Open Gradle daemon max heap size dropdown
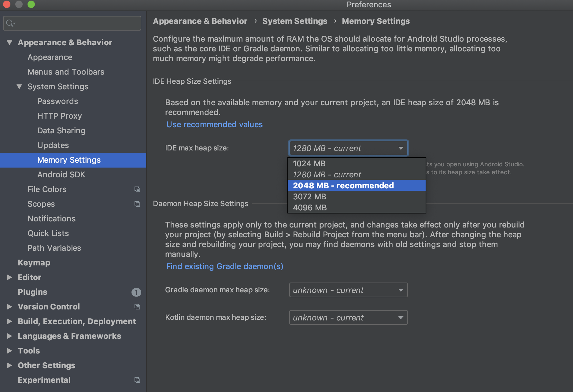 click(348, 290)
